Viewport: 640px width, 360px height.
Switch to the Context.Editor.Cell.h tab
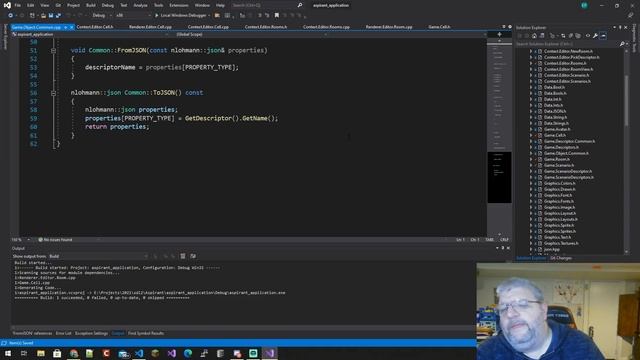pos(95,27)
